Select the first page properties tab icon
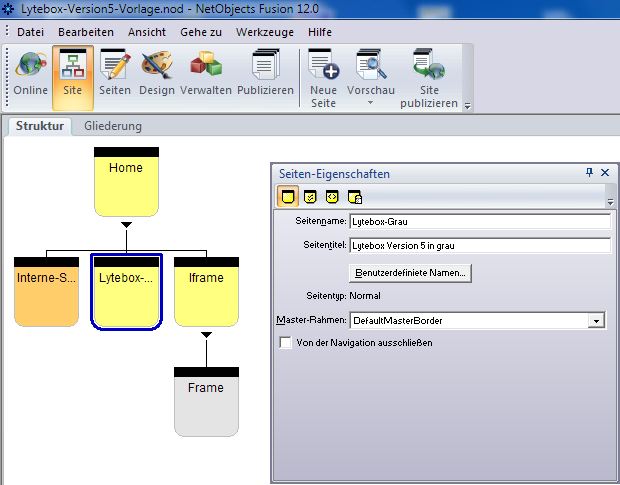 click(x=286, y=196)
